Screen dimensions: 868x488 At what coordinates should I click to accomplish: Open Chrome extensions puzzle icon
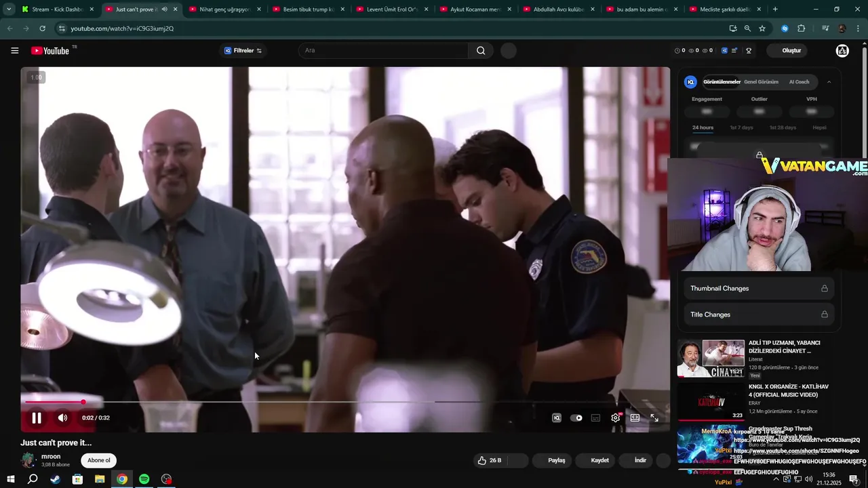click(802, 28)
